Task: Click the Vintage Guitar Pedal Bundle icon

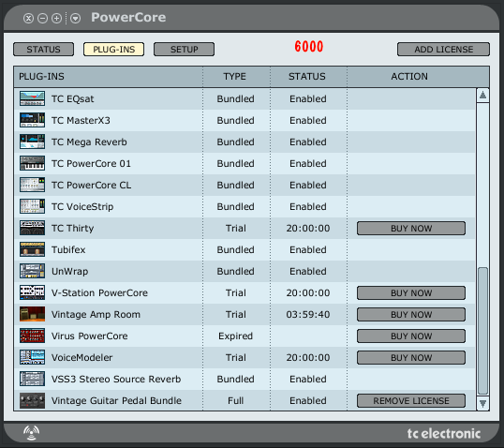Action: click(x=32, y=400)
